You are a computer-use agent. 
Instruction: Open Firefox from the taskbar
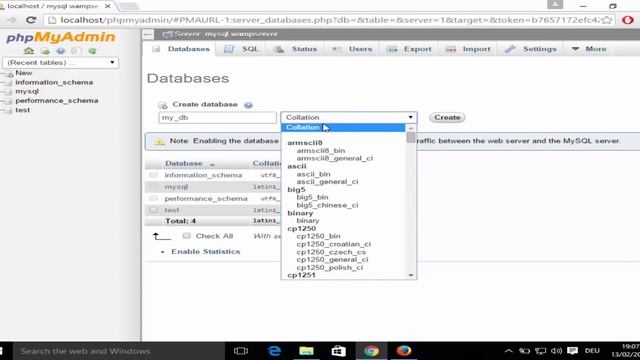pyautogui.click(x=404, y=351)
